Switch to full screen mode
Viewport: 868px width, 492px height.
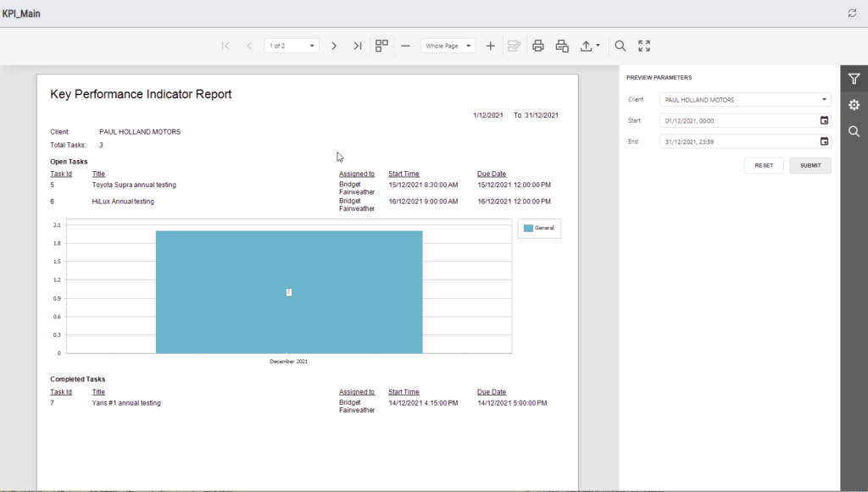[x=644, y=46]
